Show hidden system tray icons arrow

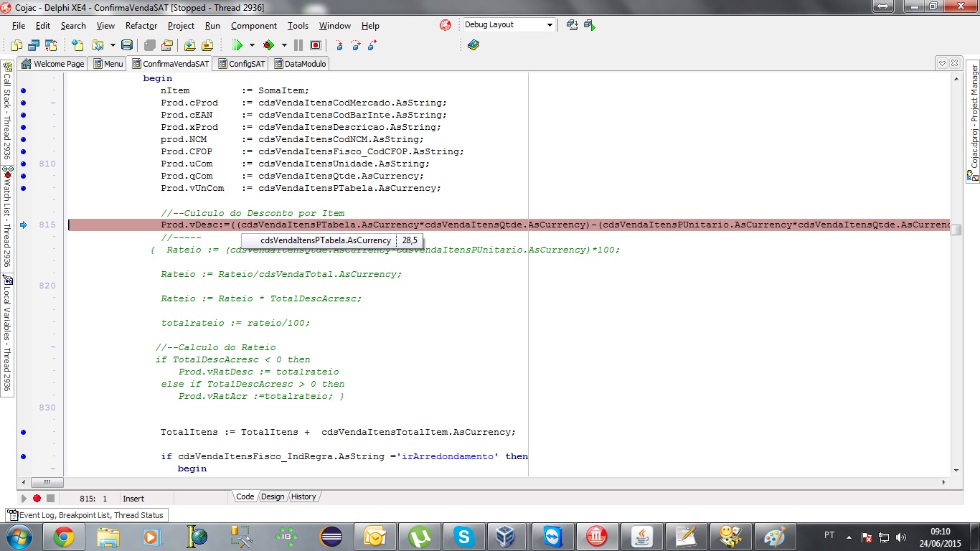849,536
